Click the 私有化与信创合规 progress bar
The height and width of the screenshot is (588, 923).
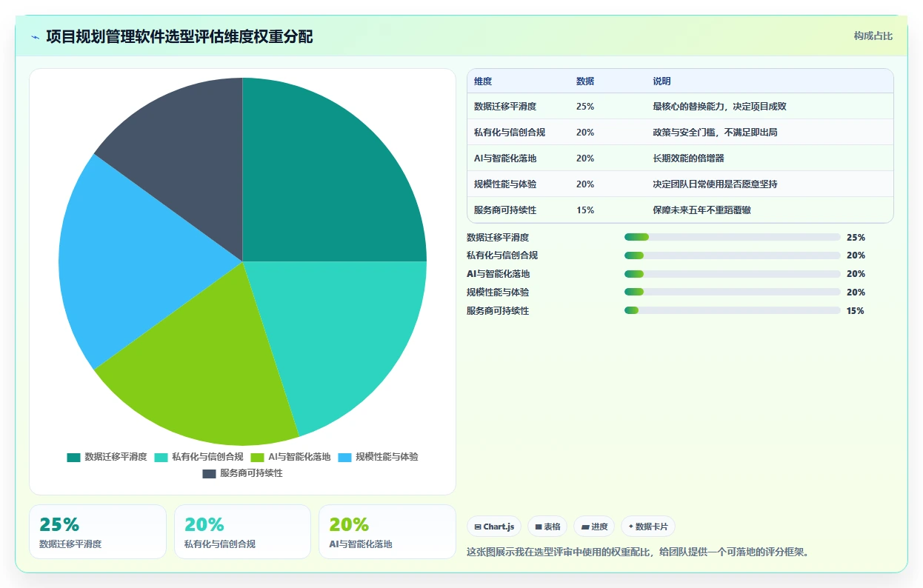coord(732,255)
